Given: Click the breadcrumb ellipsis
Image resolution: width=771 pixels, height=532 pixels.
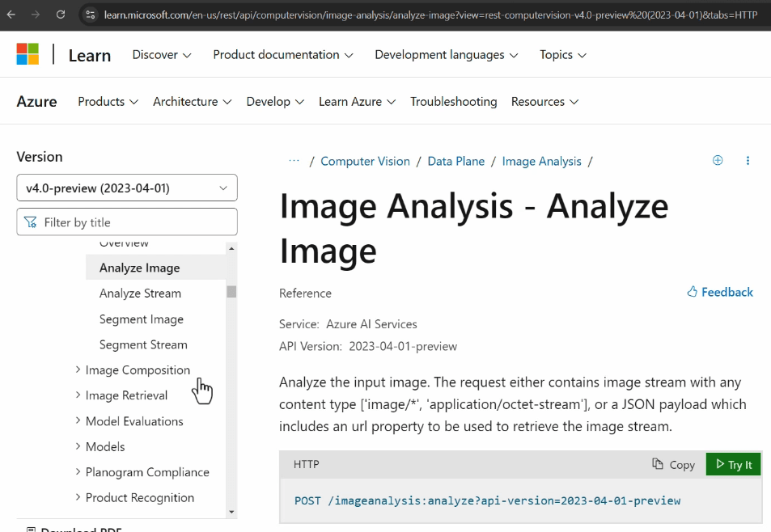Looking at the screenshot, I should coord(294,161).
